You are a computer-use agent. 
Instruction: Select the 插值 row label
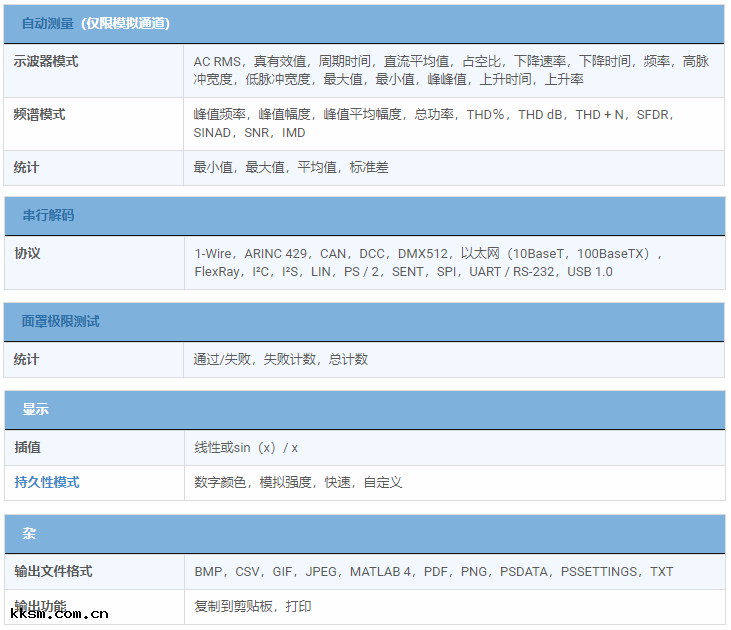click(27, 447)
